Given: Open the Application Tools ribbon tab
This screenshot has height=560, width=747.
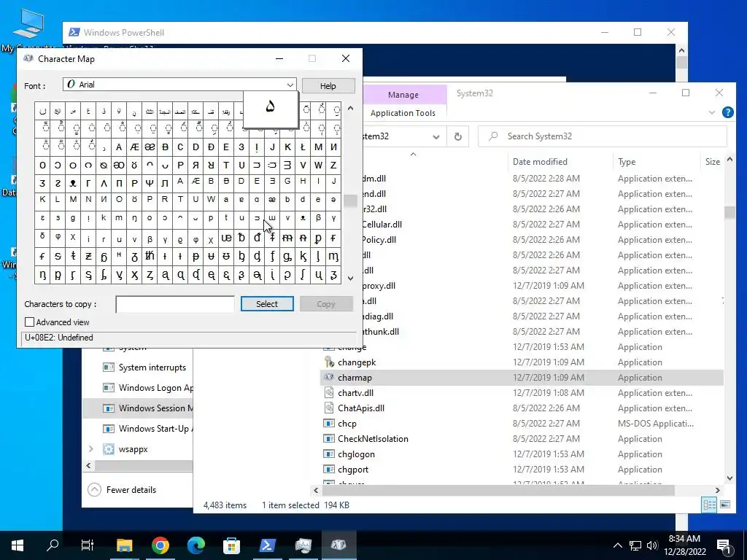Looking at the screenshot, I should pyautogui.click(x=403, y=113).
